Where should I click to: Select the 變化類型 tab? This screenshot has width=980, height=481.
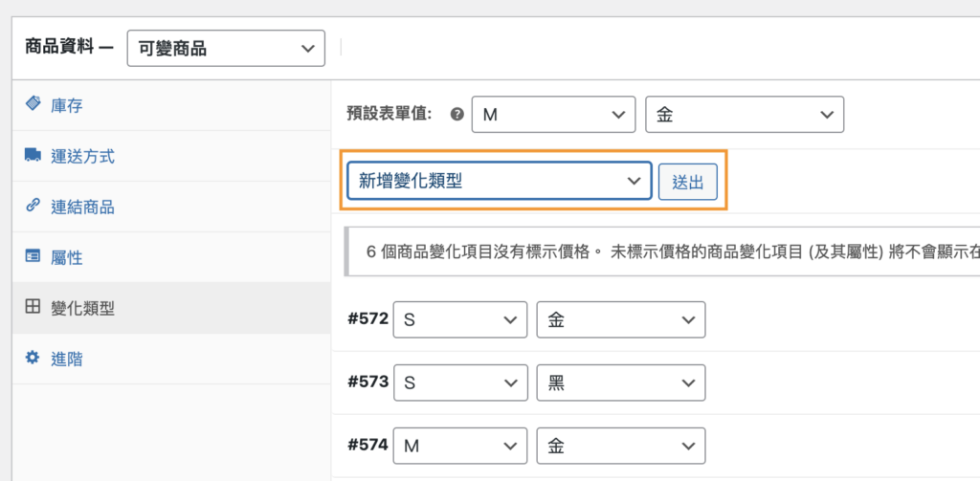171,307
